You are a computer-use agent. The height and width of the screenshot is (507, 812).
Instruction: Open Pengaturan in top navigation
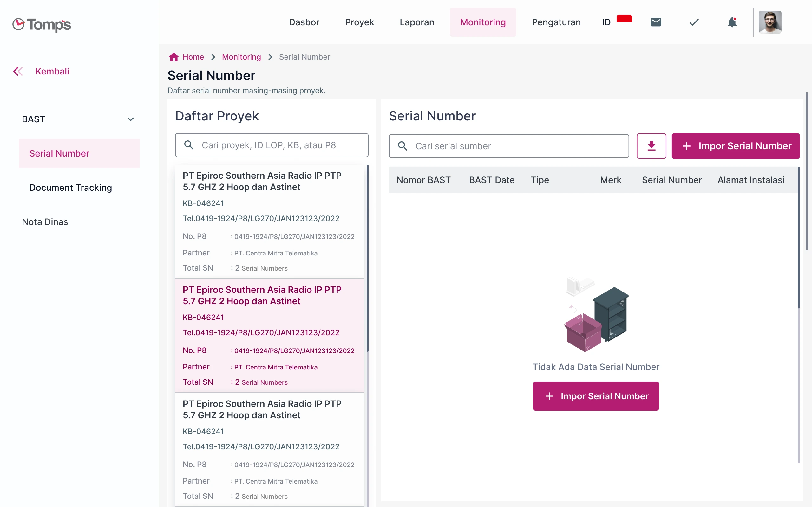pyautogui.click(x=556, y=22)
